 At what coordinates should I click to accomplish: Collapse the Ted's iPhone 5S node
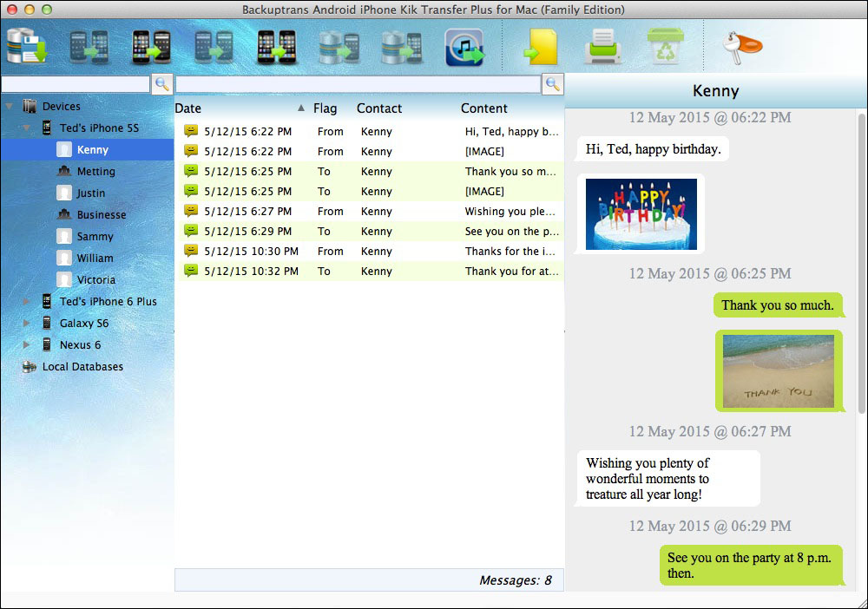click(27, 128)
